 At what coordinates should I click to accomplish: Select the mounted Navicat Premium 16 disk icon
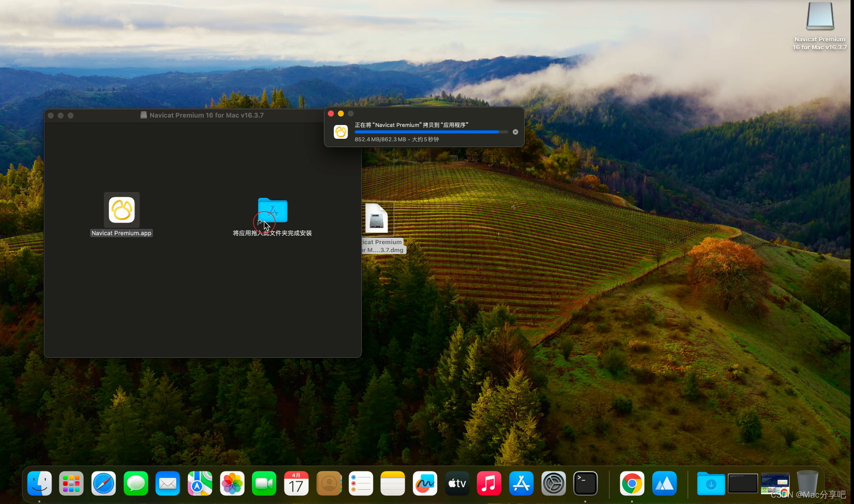coord(820,17)
